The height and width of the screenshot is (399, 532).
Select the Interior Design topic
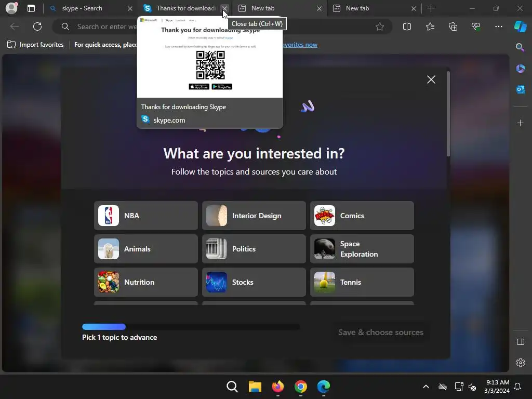point(254,216)
